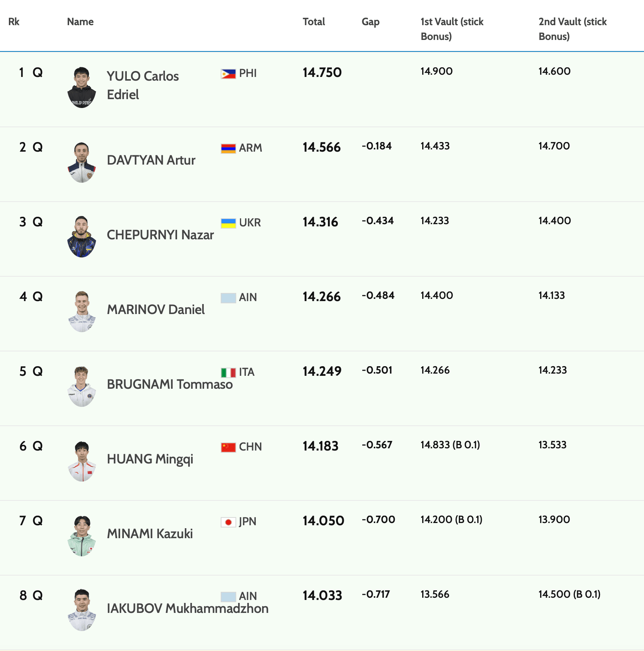Open Carlos Yulo's athlete photo
The height and width of the screenshot is (651, 644).
[82, 88]
